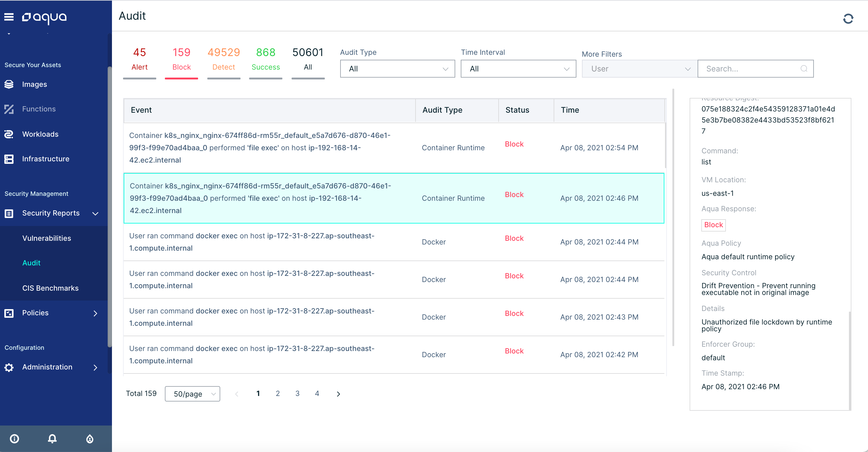Open the Time Interval dropdown

tap(518, 69)
